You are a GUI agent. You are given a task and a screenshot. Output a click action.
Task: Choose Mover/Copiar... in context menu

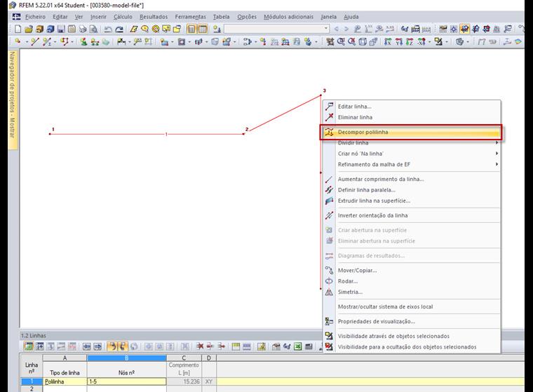point(412,271)
